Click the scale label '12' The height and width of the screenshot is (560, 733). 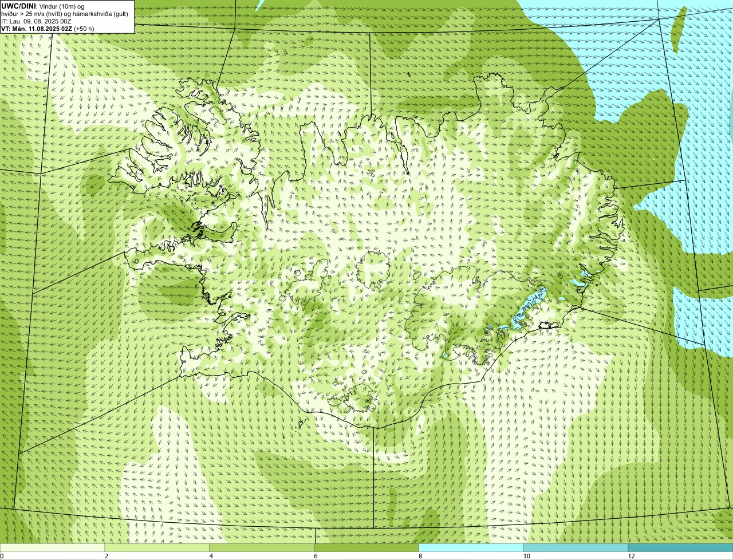click(631, 556)
